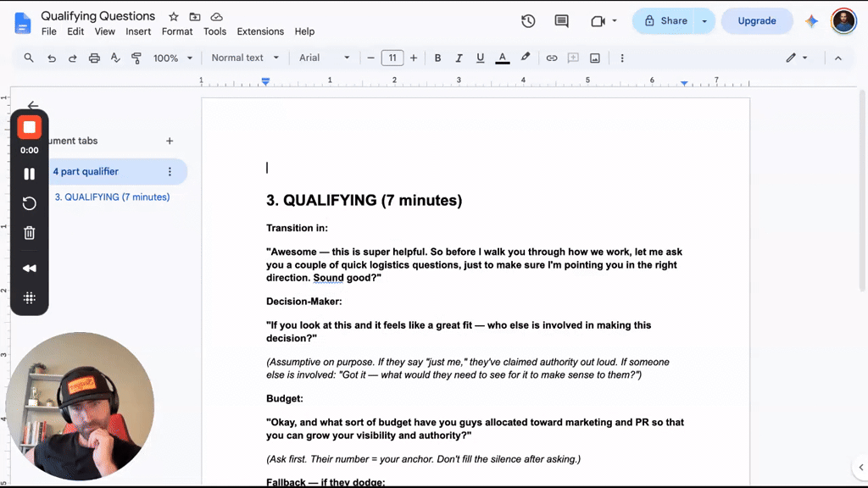
Task: Open recorder grid menu icon
Action: (30, 297)
